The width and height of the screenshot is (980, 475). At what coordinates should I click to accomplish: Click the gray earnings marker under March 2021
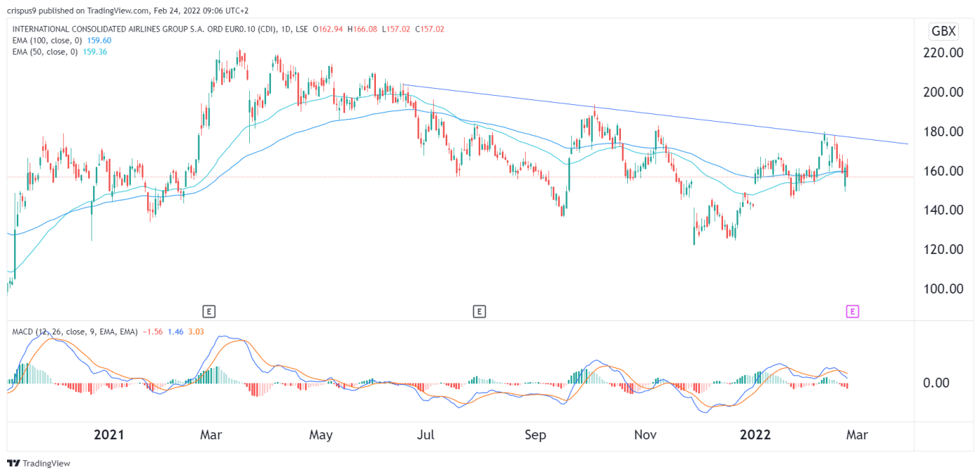[x=208, y=311]
